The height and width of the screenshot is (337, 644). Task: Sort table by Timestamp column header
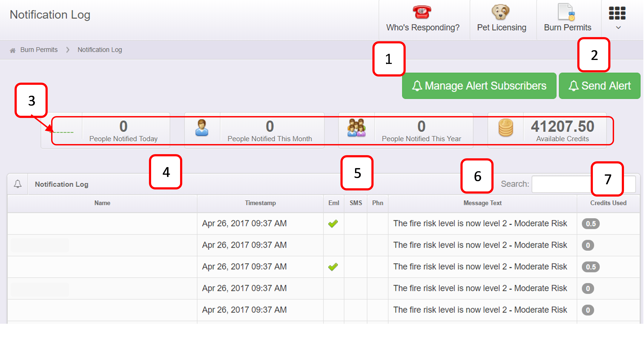click(x=260, y=203)
